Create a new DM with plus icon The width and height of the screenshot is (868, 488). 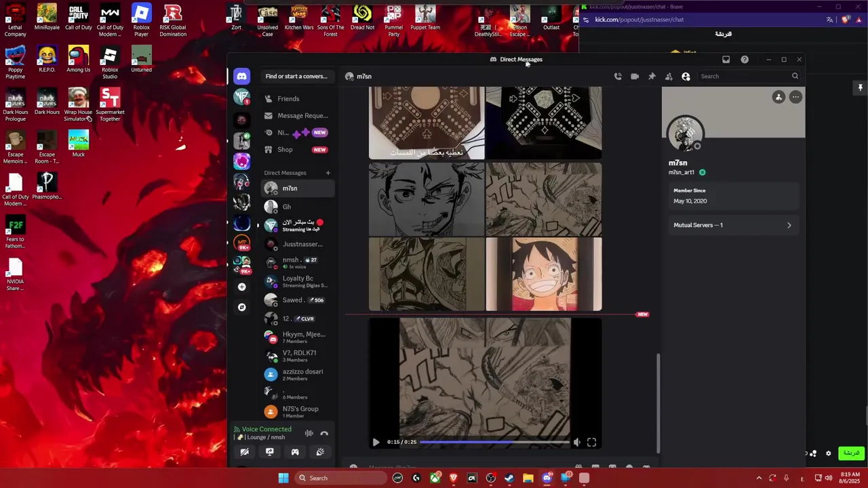328,173
